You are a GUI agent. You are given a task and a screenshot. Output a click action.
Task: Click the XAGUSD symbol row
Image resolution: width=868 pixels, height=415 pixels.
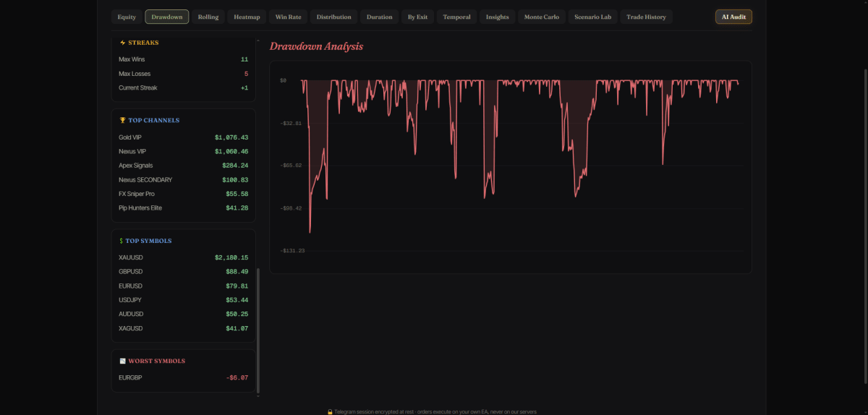point(184,328)
